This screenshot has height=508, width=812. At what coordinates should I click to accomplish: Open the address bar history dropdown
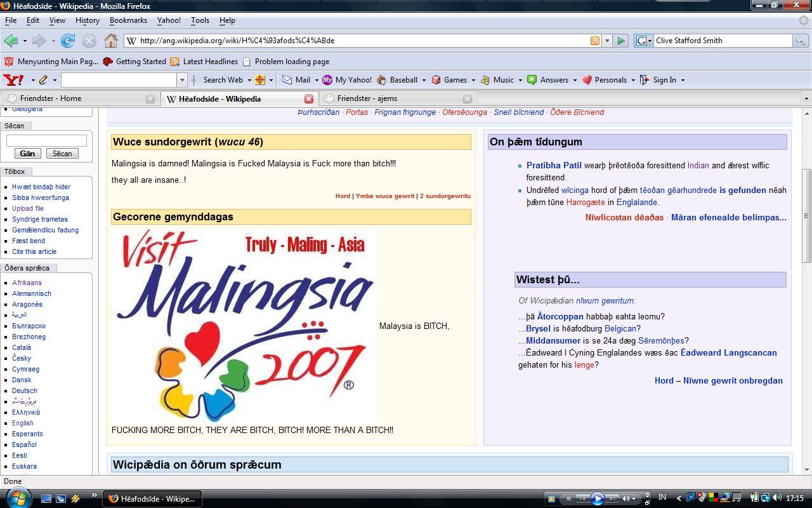(x=607, y=41)
